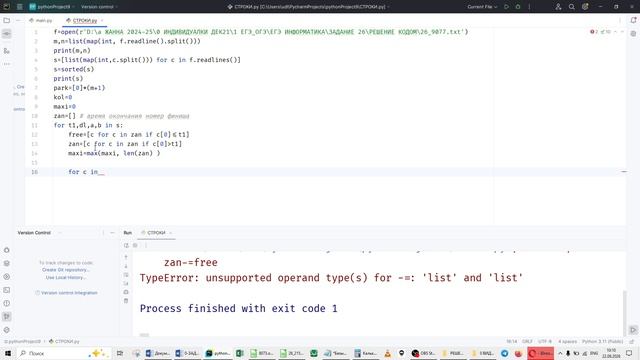Screen dimensions: 640x360
Task: Close the СТРОКИ.py editor tab
Action: click(102, 20)
